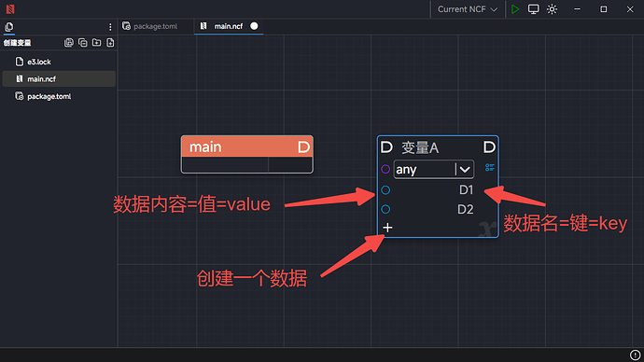Select e3.lock in file tree
This screenshot has width=644, height=362.
59,62
